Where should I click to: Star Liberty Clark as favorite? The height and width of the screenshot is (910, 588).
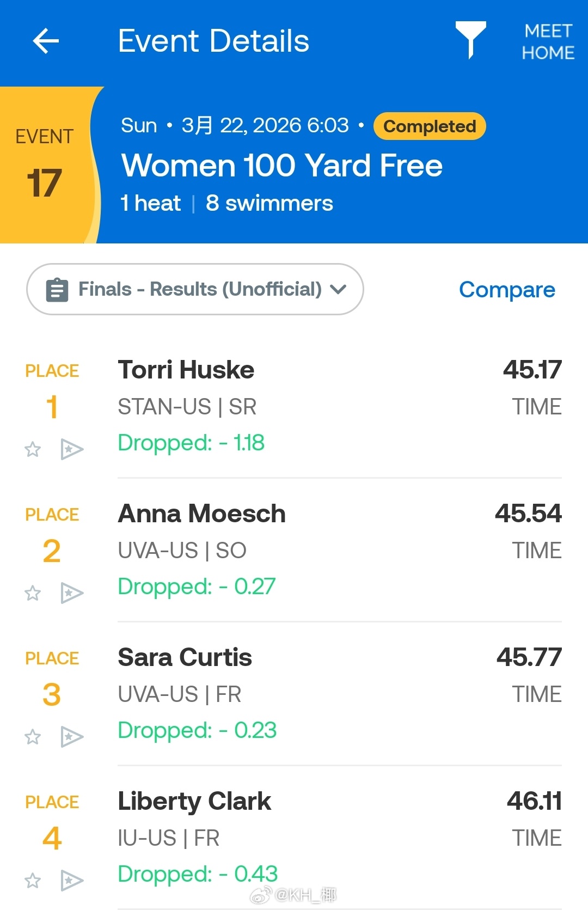[33, 881]
